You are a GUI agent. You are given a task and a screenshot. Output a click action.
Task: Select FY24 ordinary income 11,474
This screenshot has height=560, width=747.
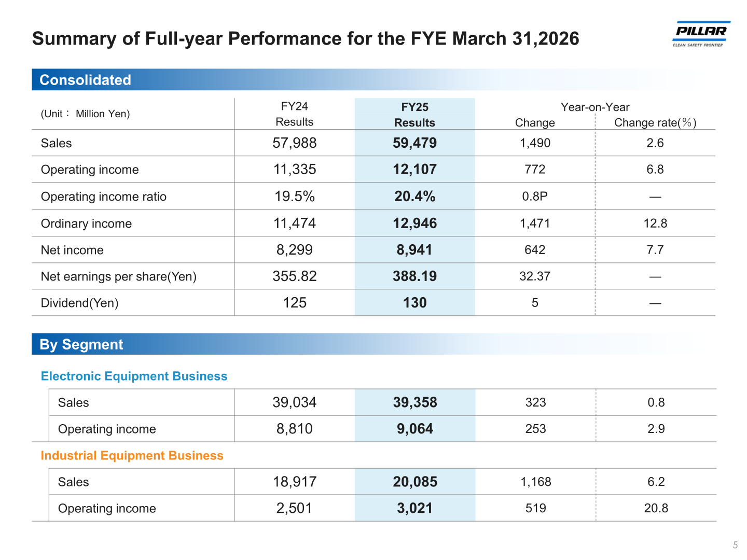click(295, 223)
